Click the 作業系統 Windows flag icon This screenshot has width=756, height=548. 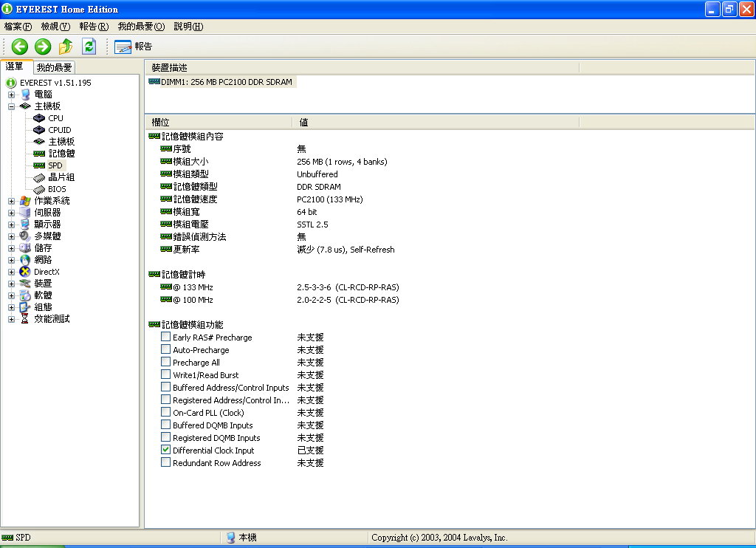tap(25, 201)
